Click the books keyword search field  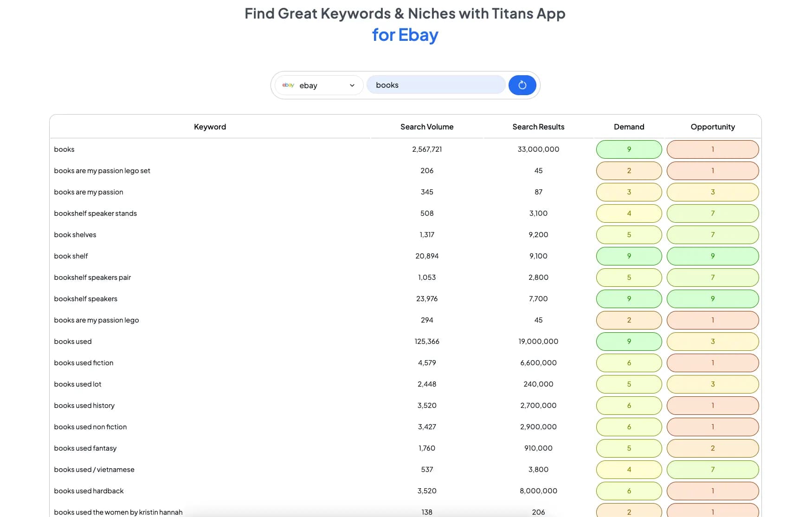(436, 85)
